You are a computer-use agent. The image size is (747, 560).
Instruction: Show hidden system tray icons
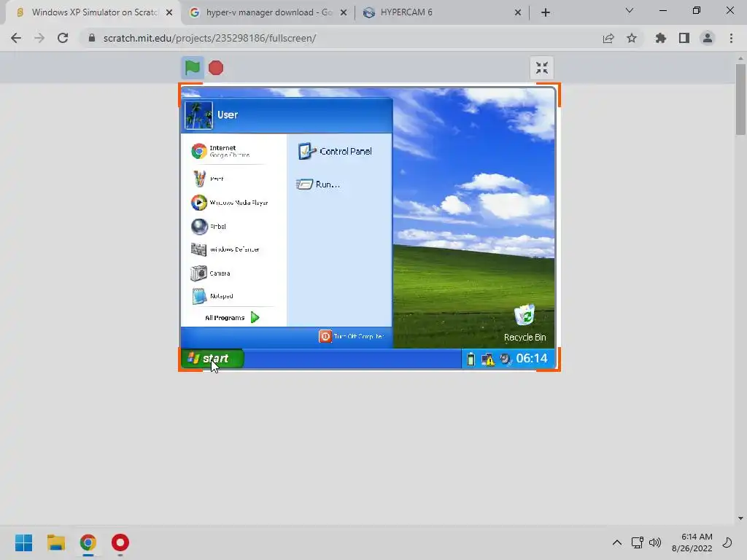point(617,542)
